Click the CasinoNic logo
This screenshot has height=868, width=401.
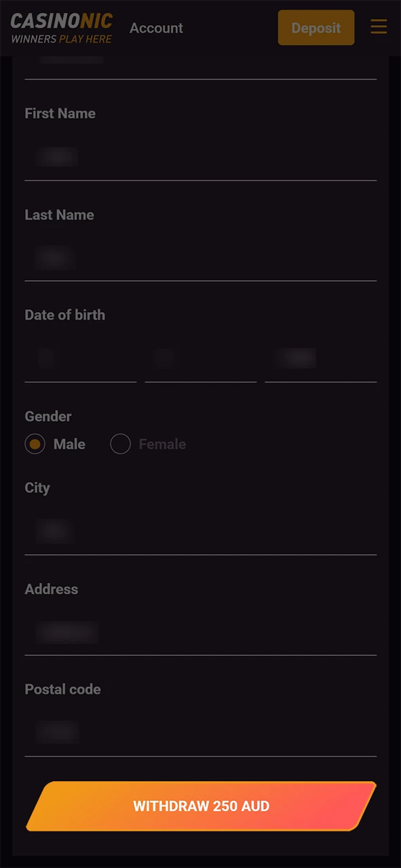tap(61, 22)
